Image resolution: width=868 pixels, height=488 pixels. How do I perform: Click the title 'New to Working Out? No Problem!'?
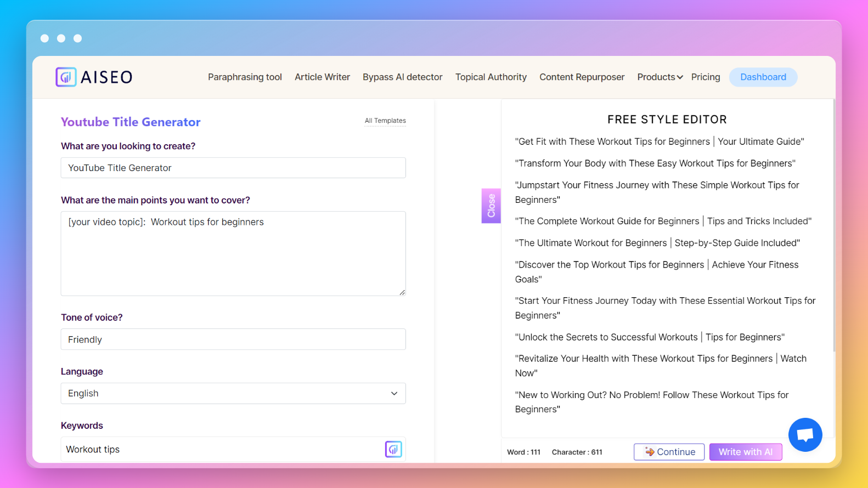tap(652, 402)
